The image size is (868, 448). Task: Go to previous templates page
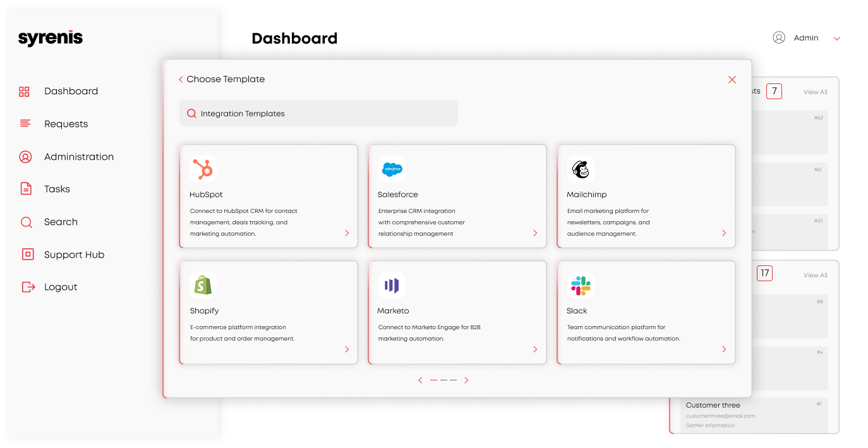pyautogui.click(x=420, y=380)
